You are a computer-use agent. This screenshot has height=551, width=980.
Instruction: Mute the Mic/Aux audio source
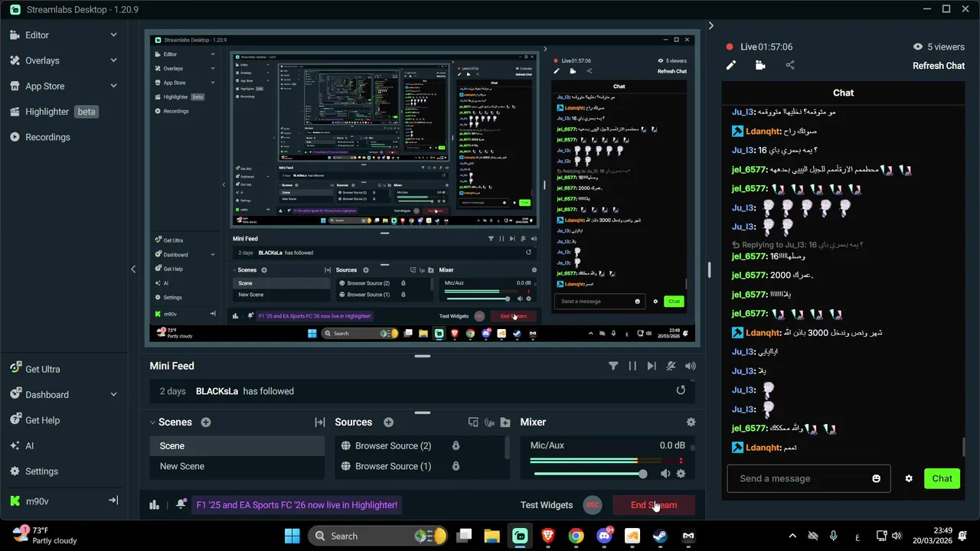665,474
